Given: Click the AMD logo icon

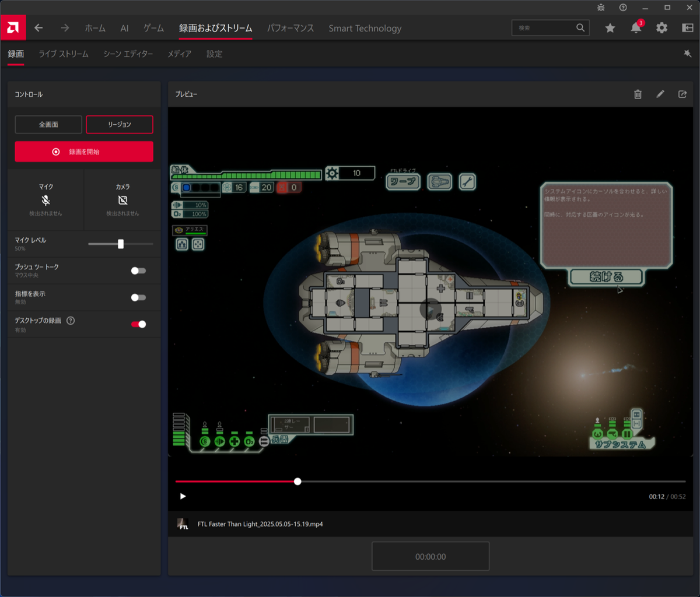Looking at the screenshot, I should 13,27.
